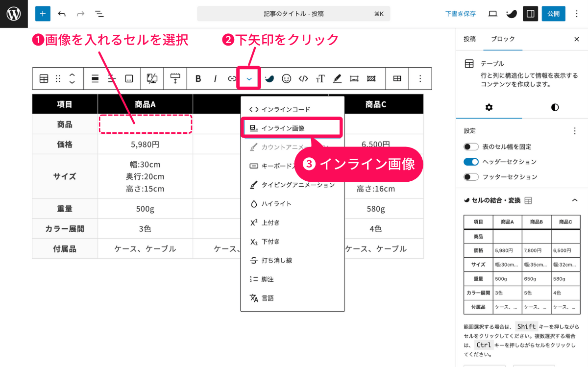The image size is (588, 392).
Task: Click the 記事のタイトル・投稿 title field
Action: point(294,14)
